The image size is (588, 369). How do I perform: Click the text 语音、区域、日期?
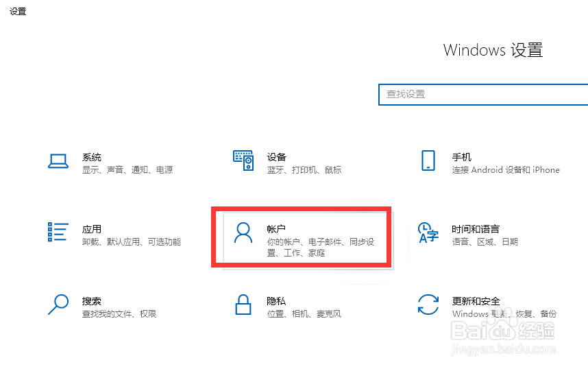pos(485,241)
